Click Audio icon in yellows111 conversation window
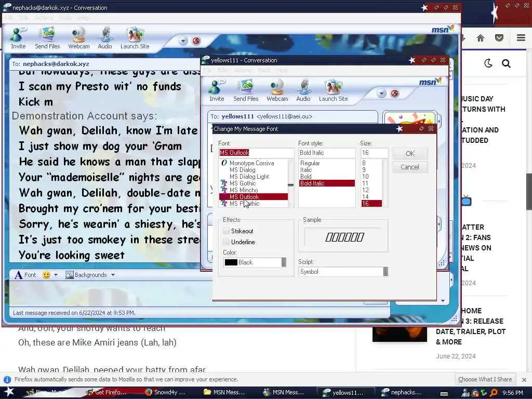The image size is (532, 399). point(303,90)
